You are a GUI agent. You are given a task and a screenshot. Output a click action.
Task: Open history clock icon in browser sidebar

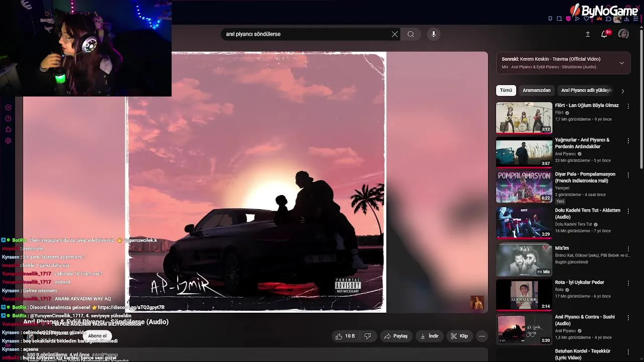8,119
